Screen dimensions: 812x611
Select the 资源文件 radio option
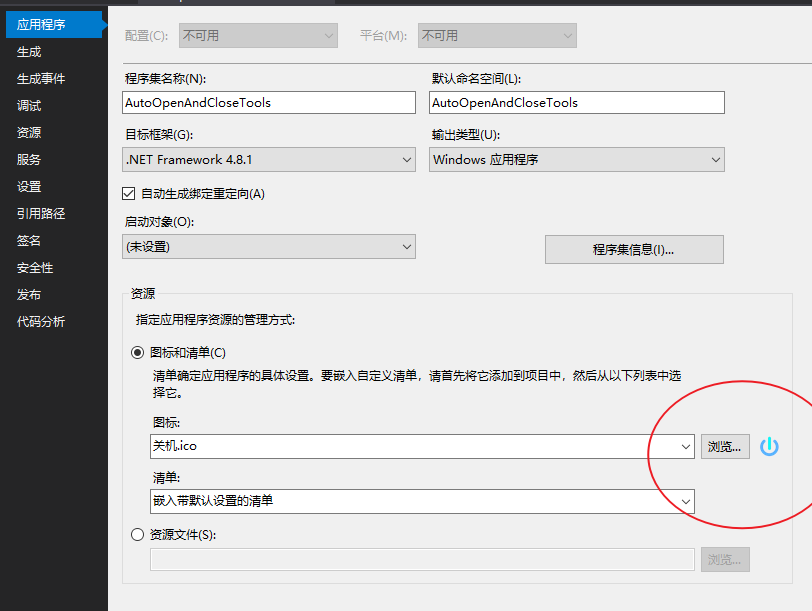pos(136,534)
